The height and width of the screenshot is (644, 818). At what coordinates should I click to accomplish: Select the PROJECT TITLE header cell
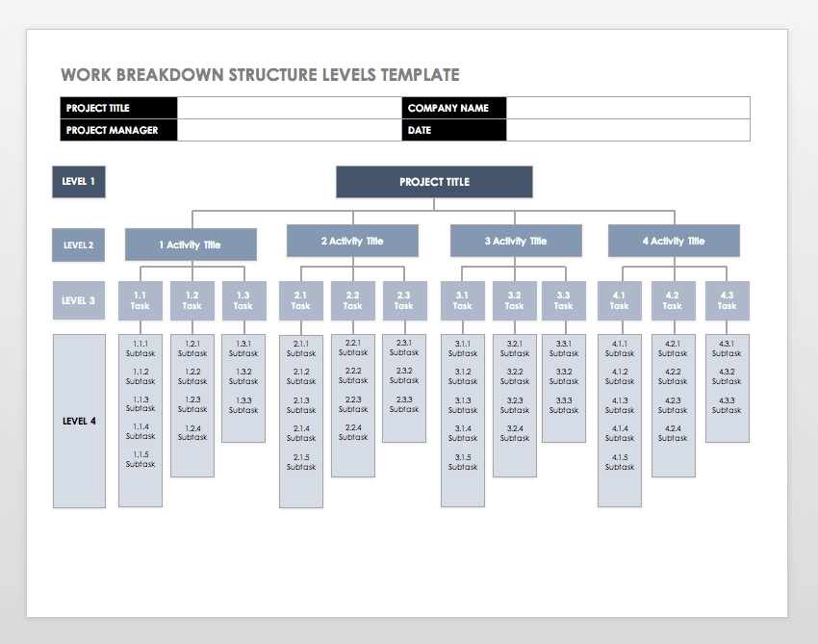117,108
